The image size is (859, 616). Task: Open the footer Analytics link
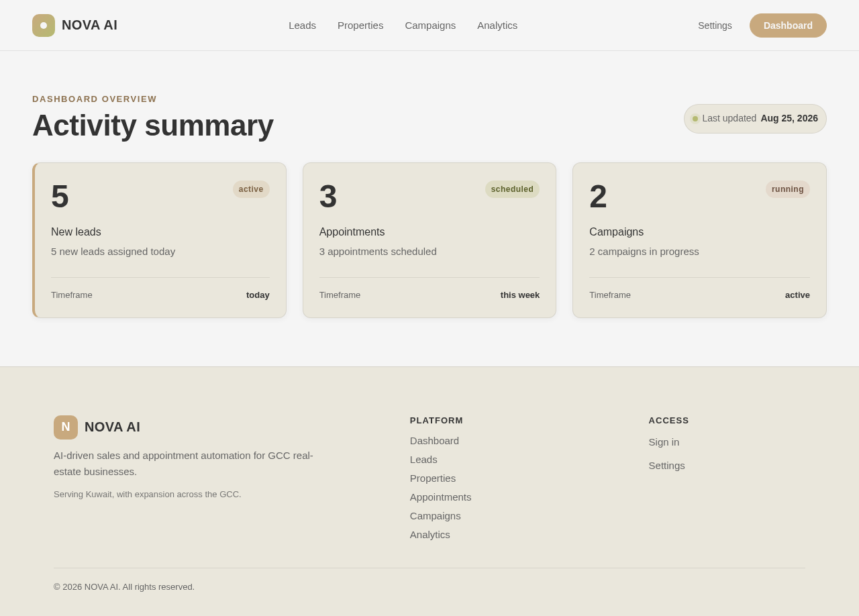tap(430, 535)
